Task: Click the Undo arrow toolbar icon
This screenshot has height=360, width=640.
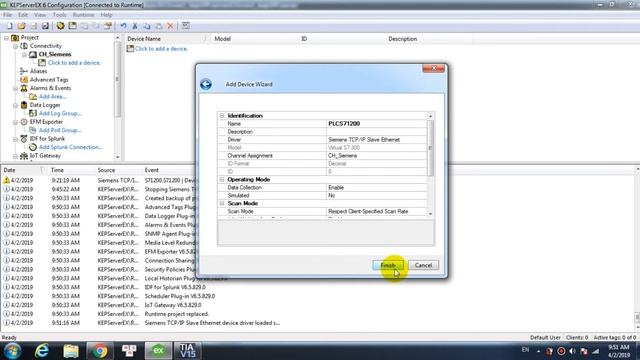Action: tap(123, 26)
